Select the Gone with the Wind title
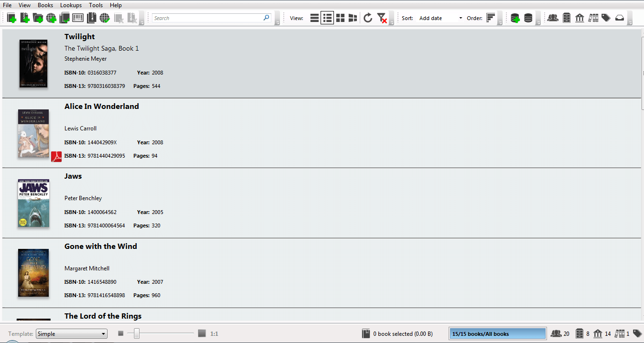The height and width of the screenshot is (343, 644). click(101, 247)
